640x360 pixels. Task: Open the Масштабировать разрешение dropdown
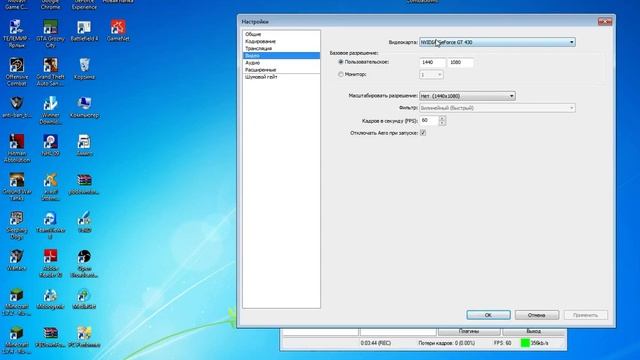(x=467, y=96)
